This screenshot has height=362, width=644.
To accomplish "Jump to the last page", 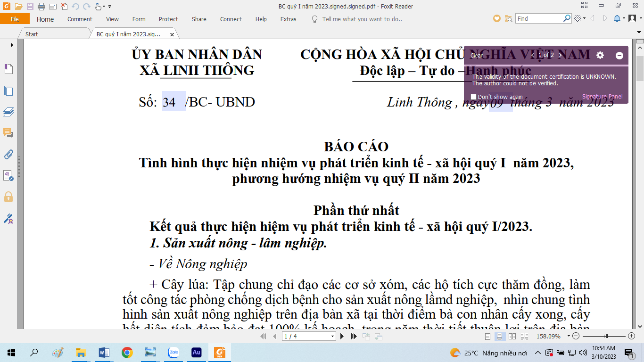I will (354, 337).
